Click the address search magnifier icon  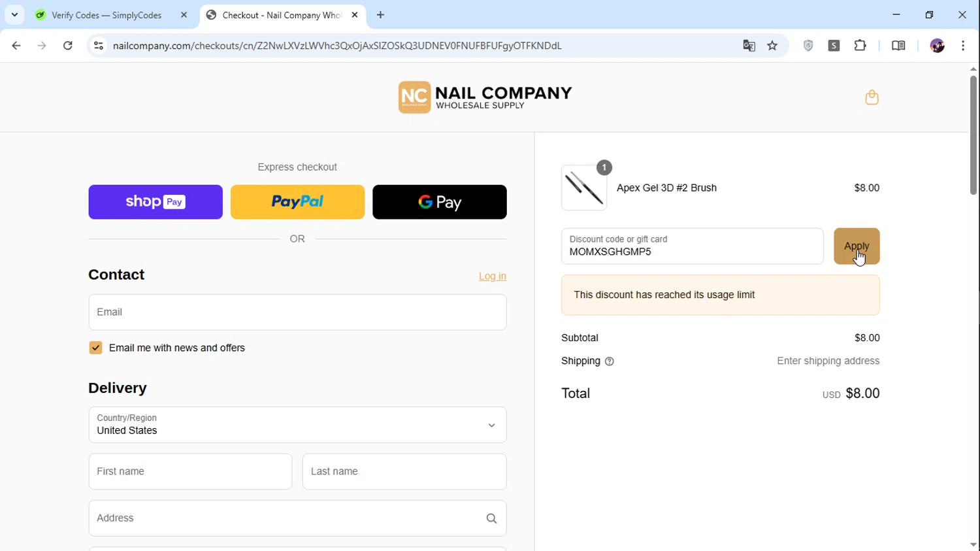point(491,519)
